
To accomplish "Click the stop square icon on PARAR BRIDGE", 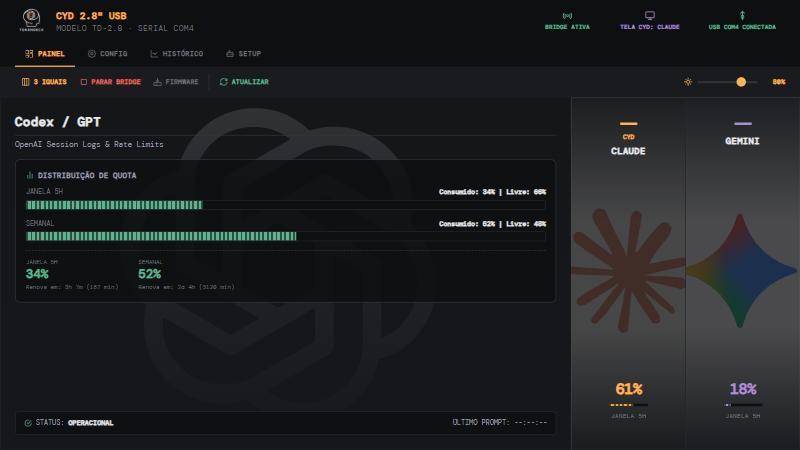I will click(x=84, y=82).
